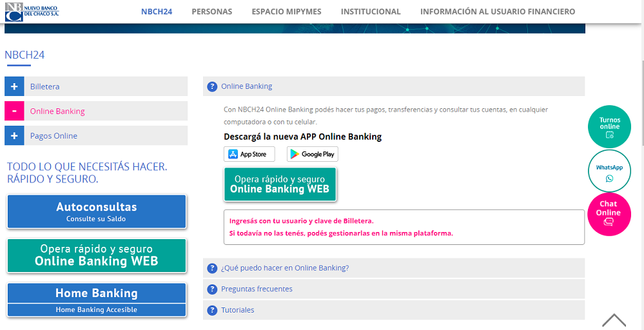Expand the Preguntas frecuentes section
Image resolution: width=644 pixels, height=330 pixels.
pos(394,289)
